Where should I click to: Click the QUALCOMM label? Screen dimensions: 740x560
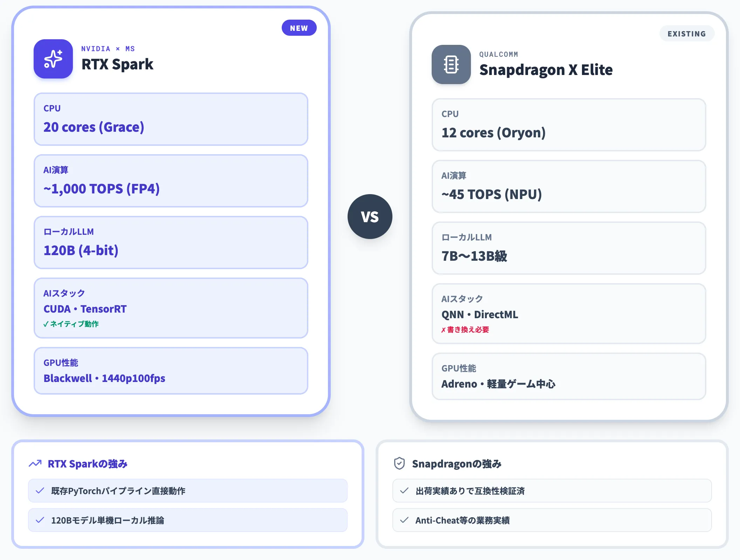point(499,54)
